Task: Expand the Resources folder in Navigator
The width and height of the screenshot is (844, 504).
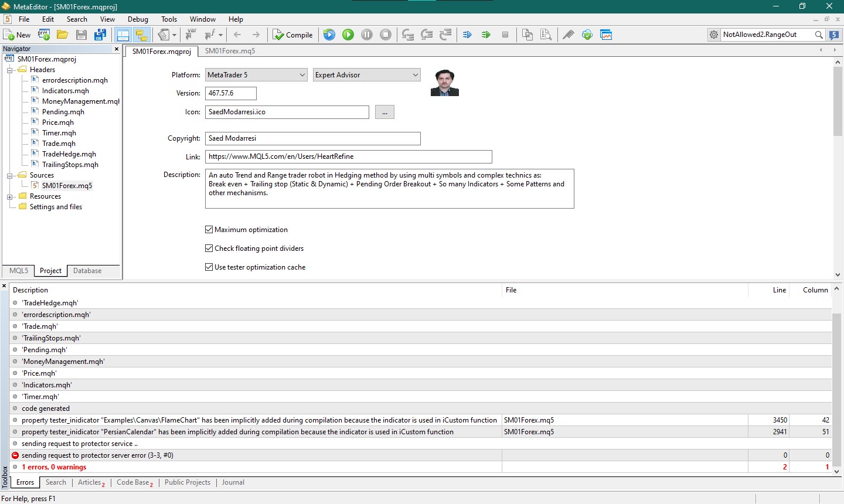Action: 10,196
